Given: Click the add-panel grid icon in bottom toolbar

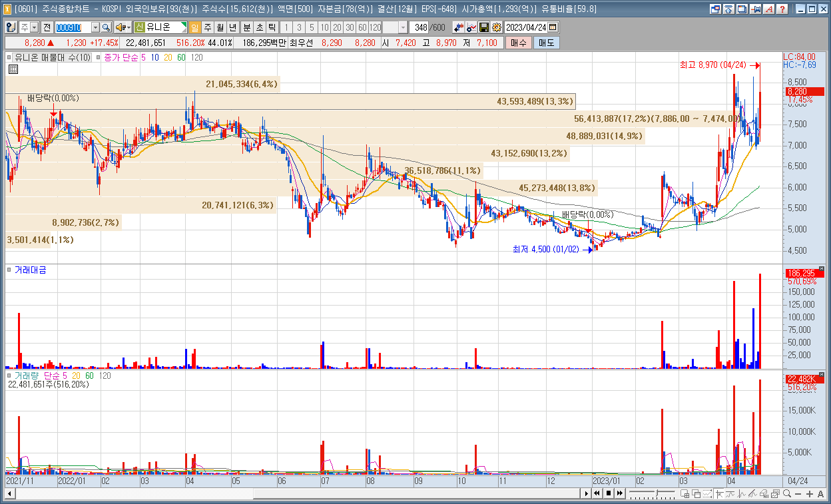Looking at the screenshot, I should click(685, 493).
